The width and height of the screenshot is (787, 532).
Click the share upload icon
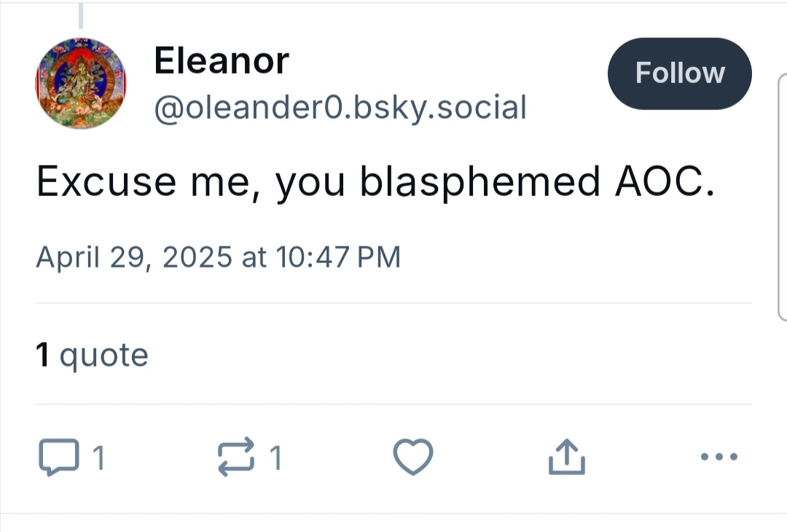(566, 458)
